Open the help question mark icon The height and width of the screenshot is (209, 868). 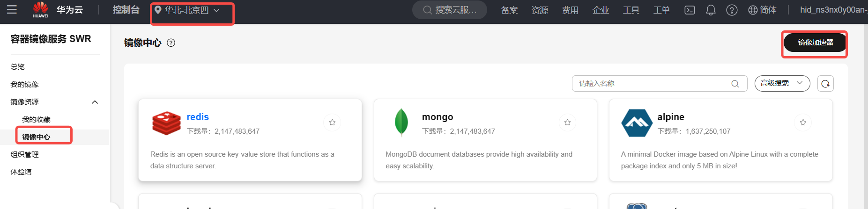click(732, 10)
